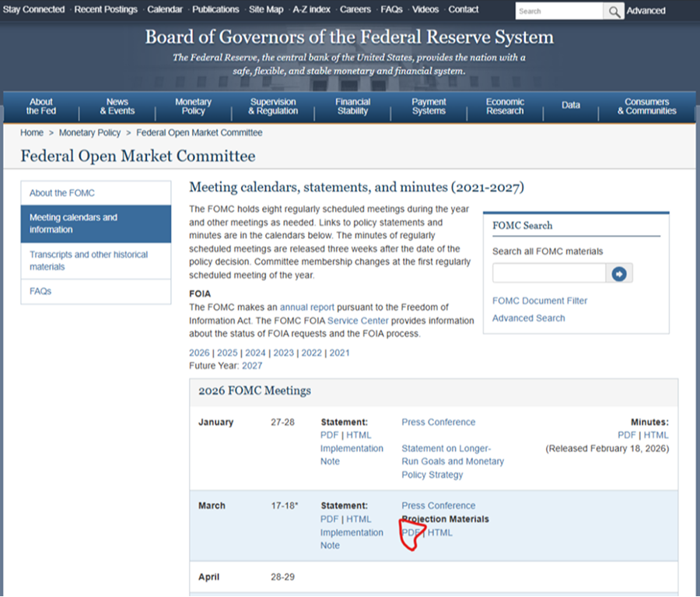Click Home in the breadcrumb trail
Image resolution: width=700 pixels, height=597 pixels.
pos(32,133)
